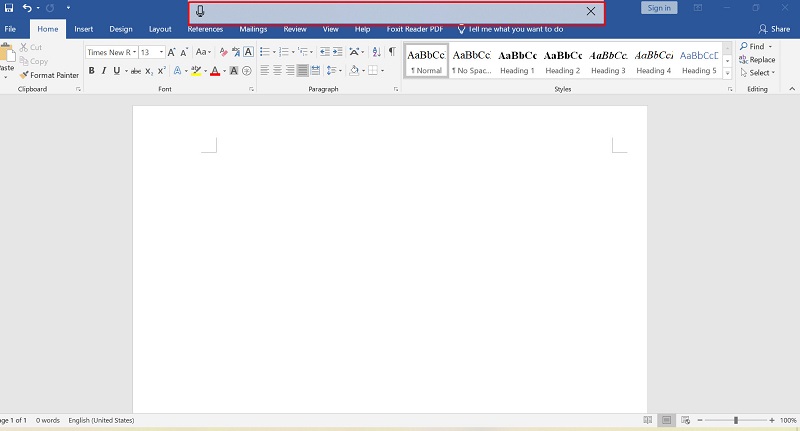The height and width of the screenshot is (431, 800).
Task: Open the View tab
Action: coord(331,29)
